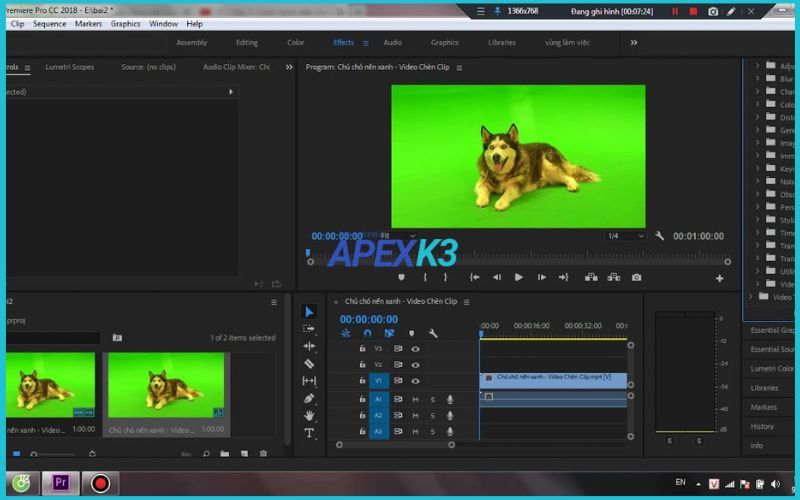
Task: Toggle snap magnet in the timeline
Action: tap(367, 334)
